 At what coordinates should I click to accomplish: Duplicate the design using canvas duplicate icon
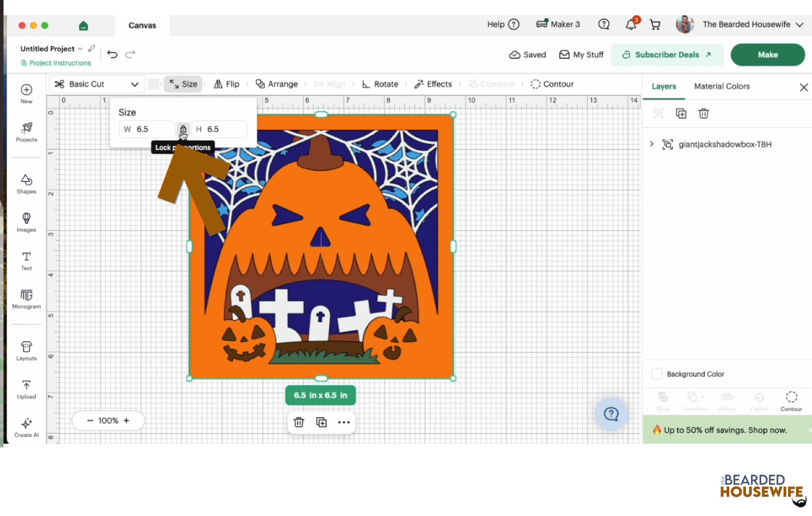click(x=321, y=422)
